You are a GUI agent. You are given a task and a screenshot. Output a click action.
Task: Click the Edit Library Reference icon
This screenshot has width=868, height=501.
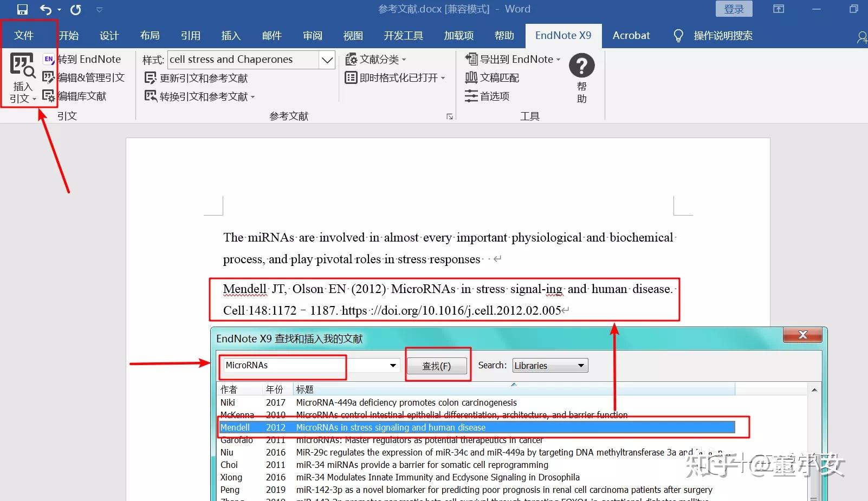coord(49,96)
